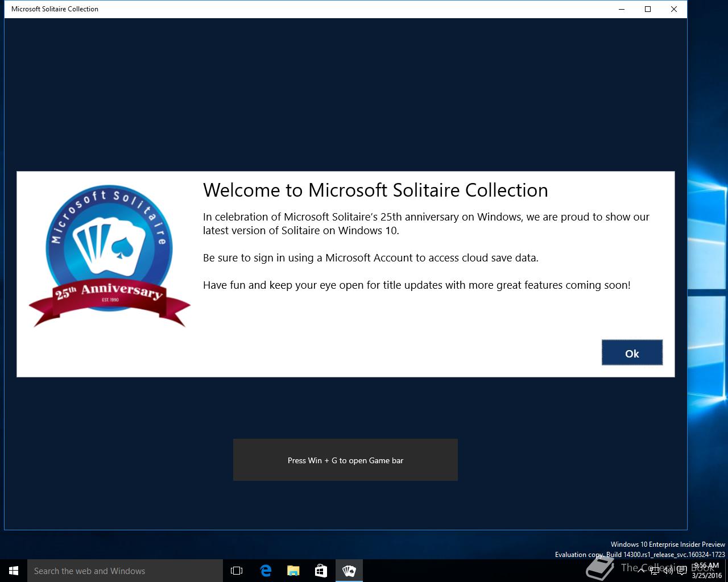Open the Windows Start menu
Screen dimensions: 728x582
pos(14,571)
